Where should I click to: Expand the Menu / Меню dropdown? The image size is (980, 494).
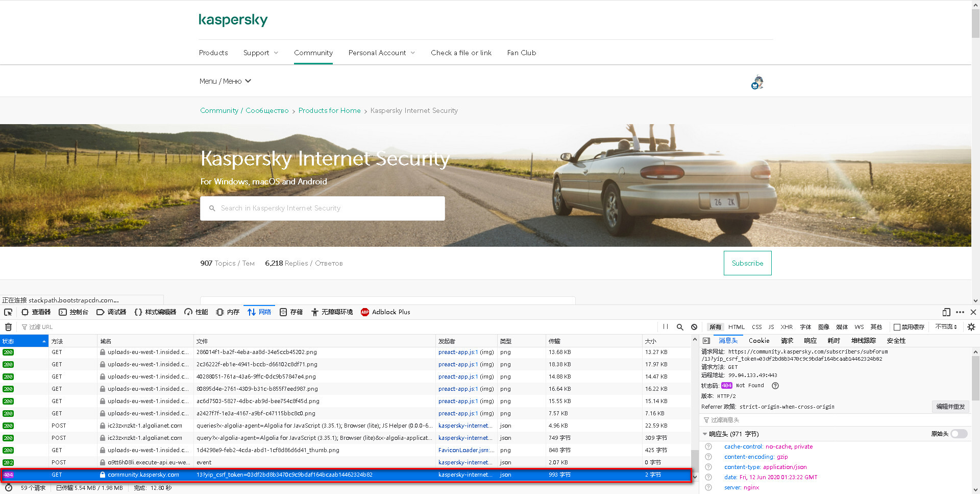pos(225,81)
